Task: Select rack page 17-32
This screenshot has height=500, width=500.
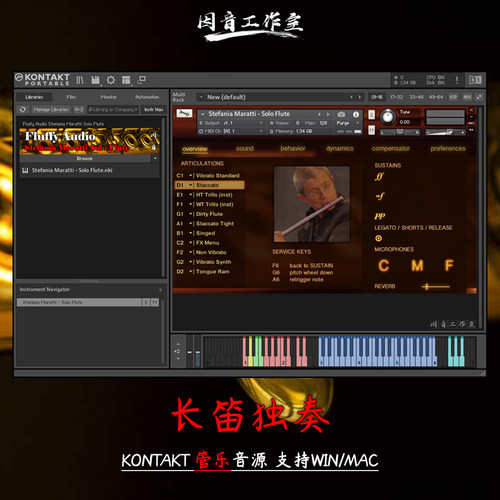Action: [396, 97]
